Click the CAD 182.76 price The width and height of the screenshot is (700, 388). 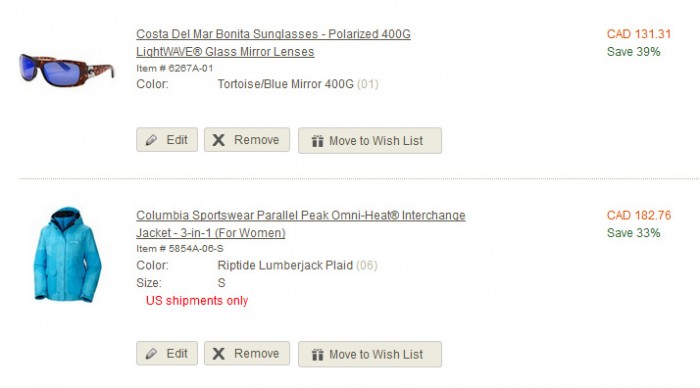coord(639,215)
